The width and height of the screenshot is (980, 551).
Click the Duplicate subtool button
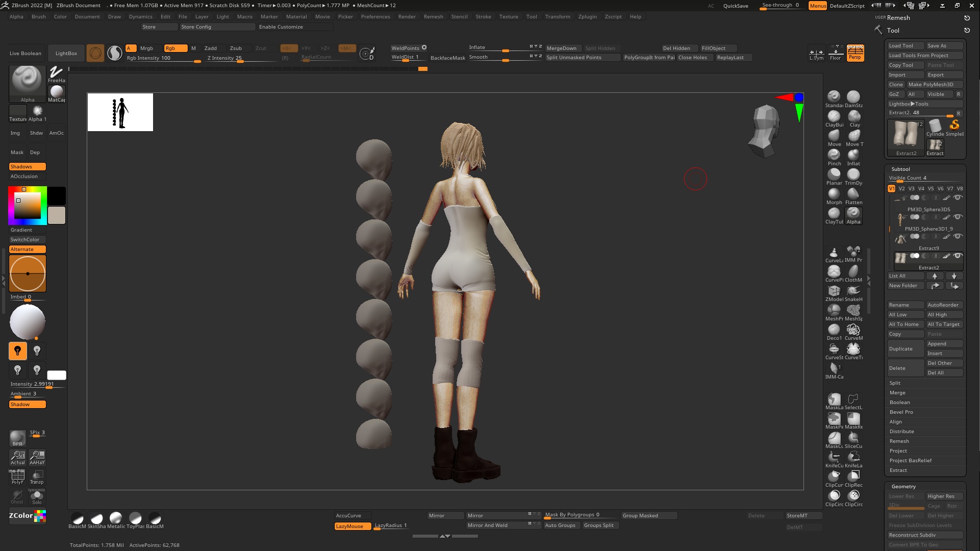(905, 349)
